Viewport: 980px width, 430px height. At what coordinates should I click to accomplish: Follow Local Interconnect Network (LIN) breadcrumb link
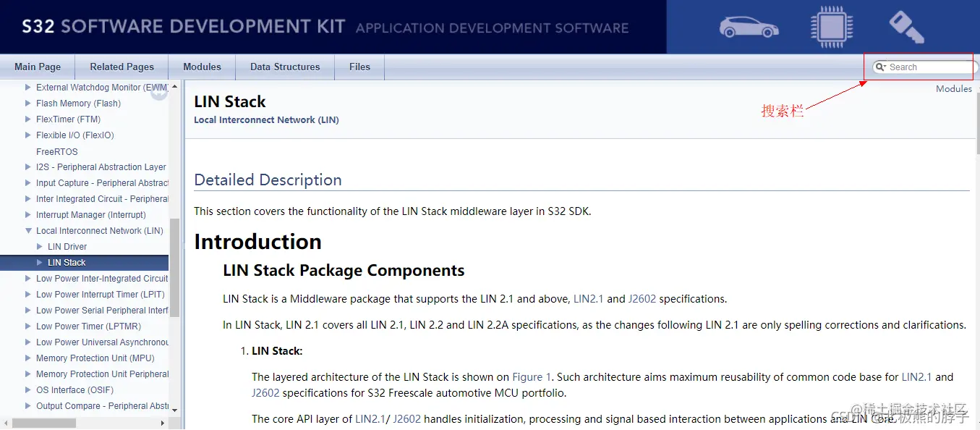(266, 119)
